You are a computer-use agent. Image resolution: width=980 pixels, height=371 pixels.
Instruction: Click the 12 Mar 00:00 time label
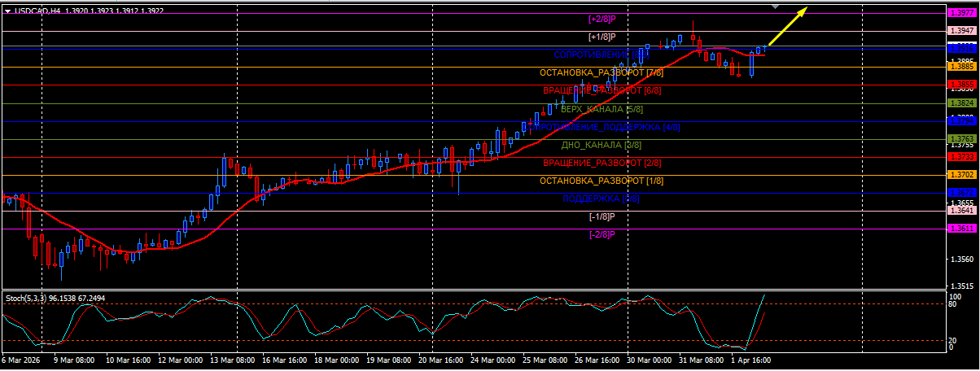click(x=180, y=360)
